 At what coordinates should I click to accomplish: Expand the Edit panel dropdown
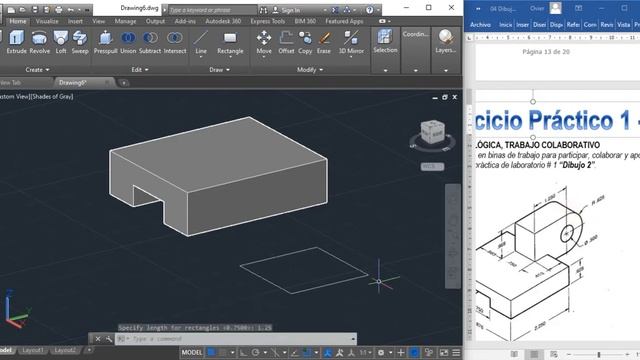(140, 70)
